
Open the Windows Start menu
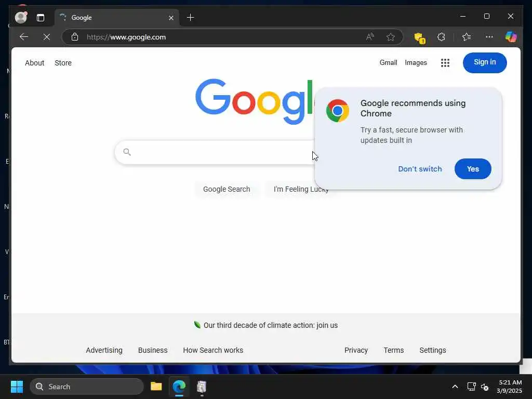17,387
